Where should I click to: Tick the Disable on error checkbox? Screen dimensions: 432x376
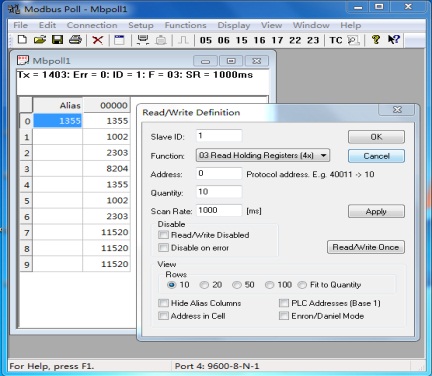point(163,248)
